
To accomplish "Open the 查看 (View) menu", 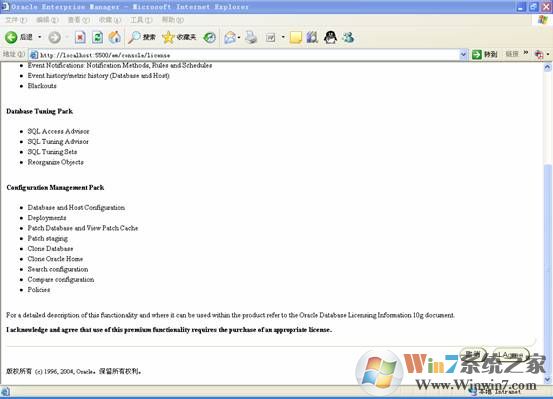I will click(x=79, y=20).
